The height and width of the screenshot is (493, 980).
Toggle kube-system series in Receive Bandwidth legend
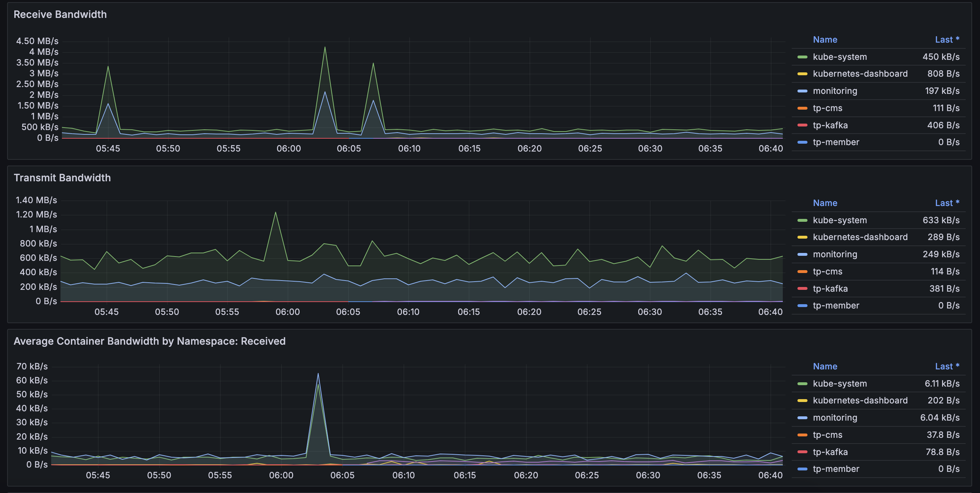[840, 57]
